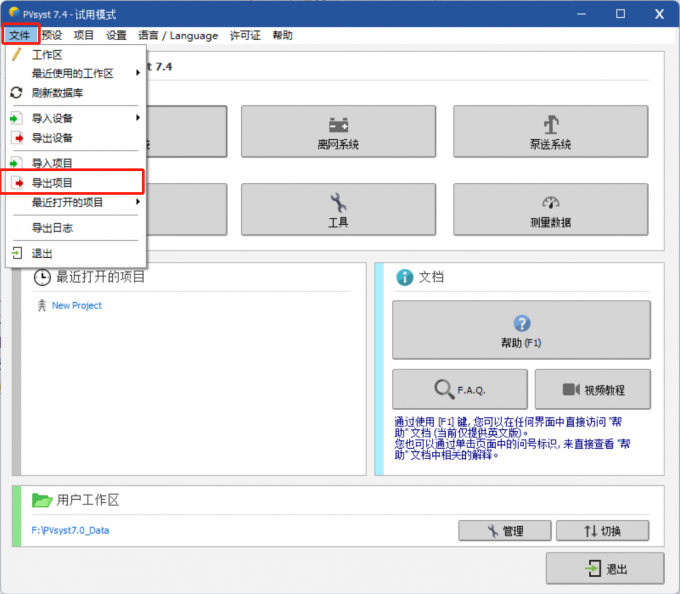Screen dimensions: 680x594
Task: Click the green arrow icon for 导入项目
Action: pos(16,163)
